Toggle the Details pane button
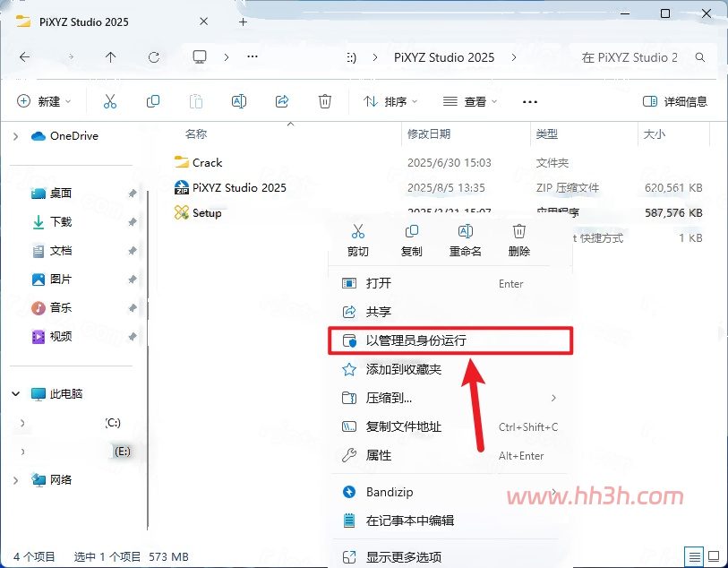Screen dimensions: 728x568 click(x=674, y=101)
